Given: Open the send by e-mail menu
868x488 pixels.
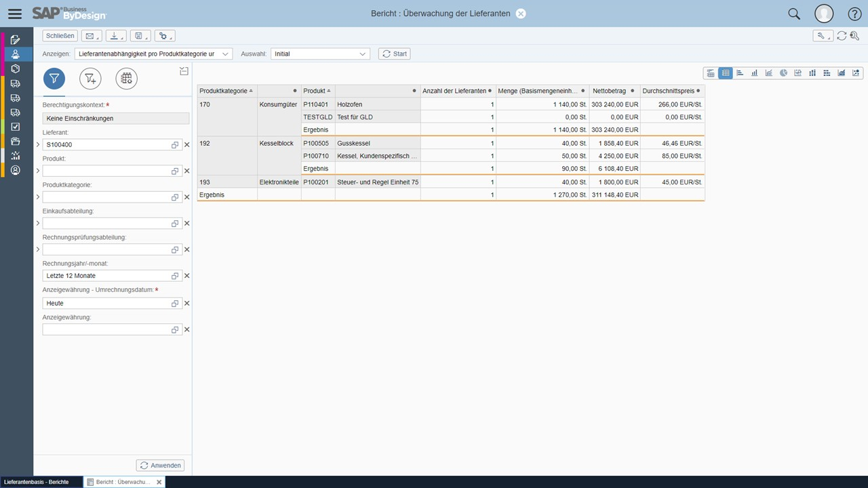Looking at the screenshot, I should tap(92, 36).
